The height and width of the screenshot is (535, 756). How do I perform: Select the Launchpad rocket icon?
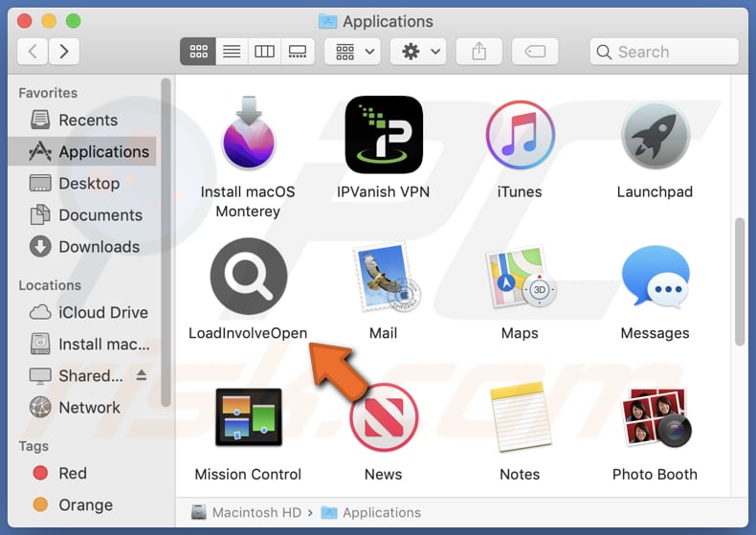click(x=655, y=135)
